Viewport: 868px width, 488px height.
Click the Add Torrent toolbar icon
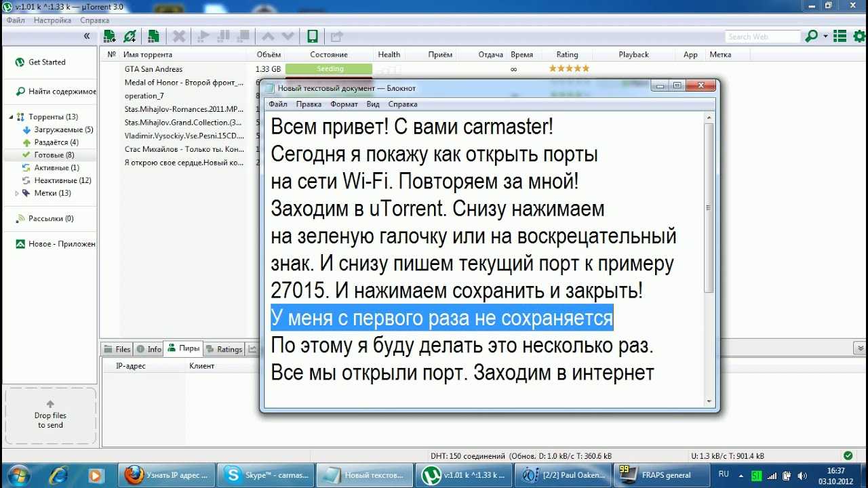click(109, 37)
